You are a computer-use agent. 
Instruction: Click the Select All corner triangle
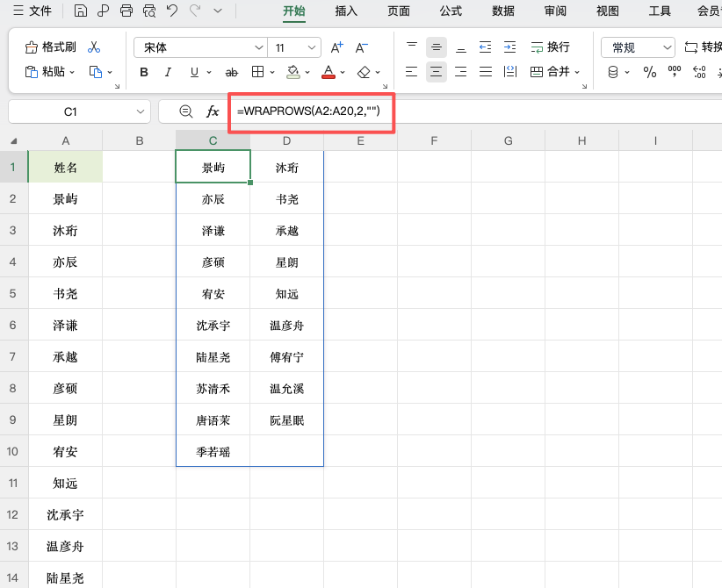click(14, 140)
